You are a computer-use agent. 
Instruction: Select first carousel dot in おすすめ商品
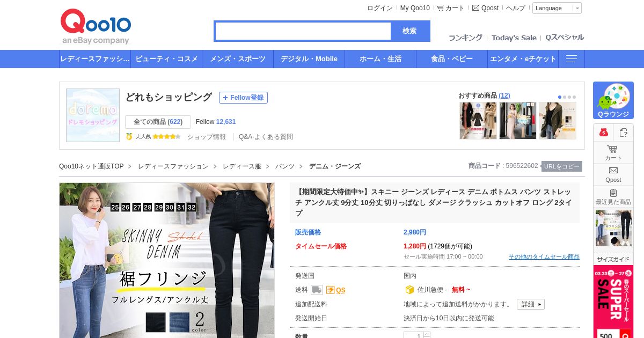click(x=560, y=97)
